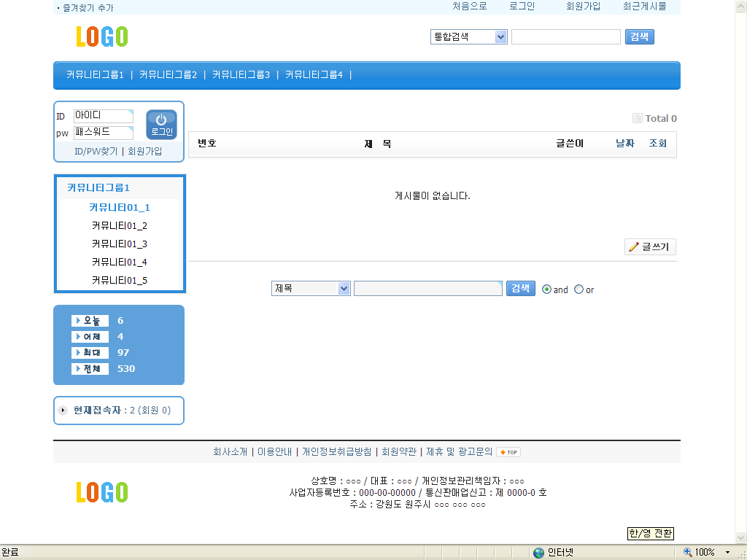Click the 인터넷 globe icon in status bar
The width and height of the screenshot is (747, 560).
pyautogui.click(x=538, y=553)
